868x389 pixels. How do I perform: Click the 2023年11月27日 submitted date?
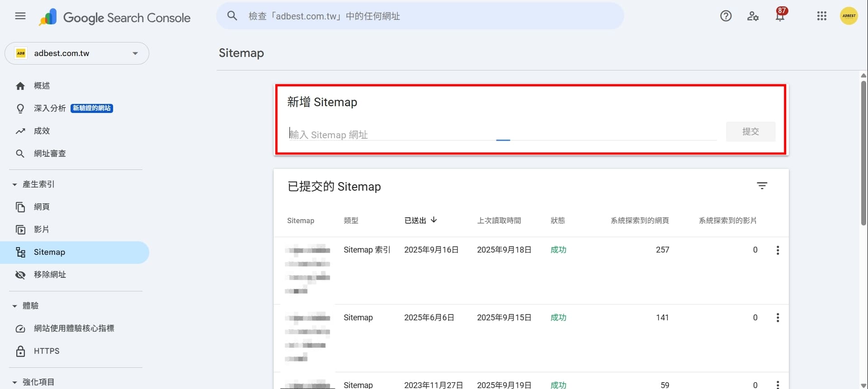point(434,385)
